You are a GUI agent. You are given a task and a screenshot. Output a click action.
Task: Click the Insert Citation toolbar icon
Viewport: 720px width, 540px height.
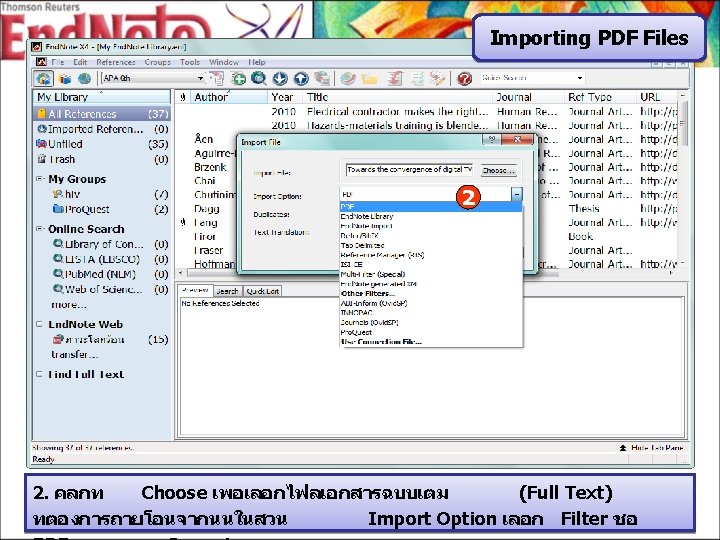click(x=395, y=79)
